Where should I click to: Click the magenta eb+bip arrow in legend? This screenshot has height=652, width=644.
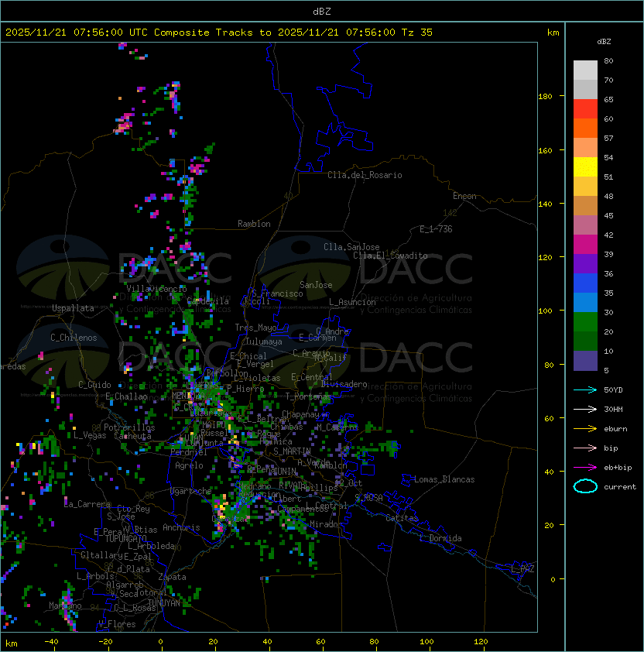585,468
